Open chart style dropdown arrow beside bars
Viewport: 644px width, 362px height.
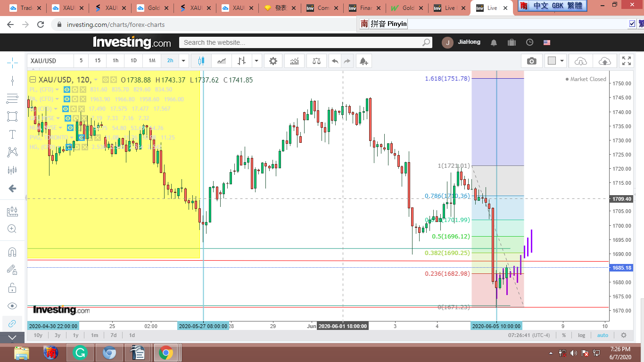[256, 61]
